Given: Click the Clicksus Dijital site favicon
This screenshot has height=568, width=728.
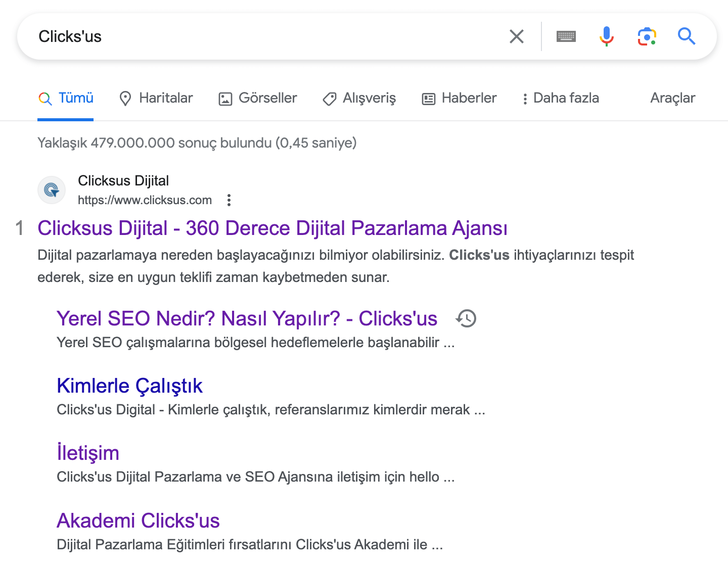Looking at the screenshot, I should (52, 190).
